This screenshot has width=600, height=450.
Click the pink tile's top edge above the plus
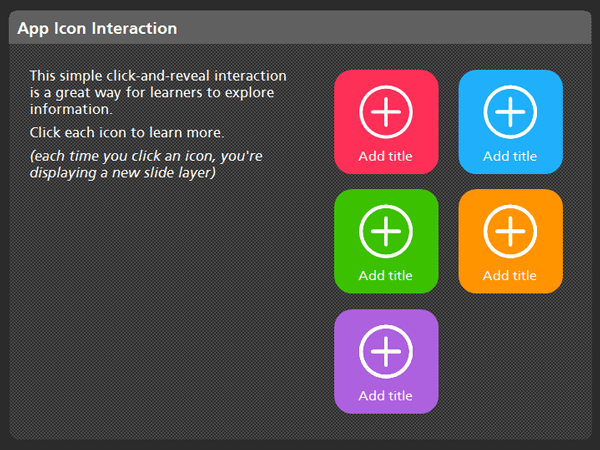click(385, 76)
